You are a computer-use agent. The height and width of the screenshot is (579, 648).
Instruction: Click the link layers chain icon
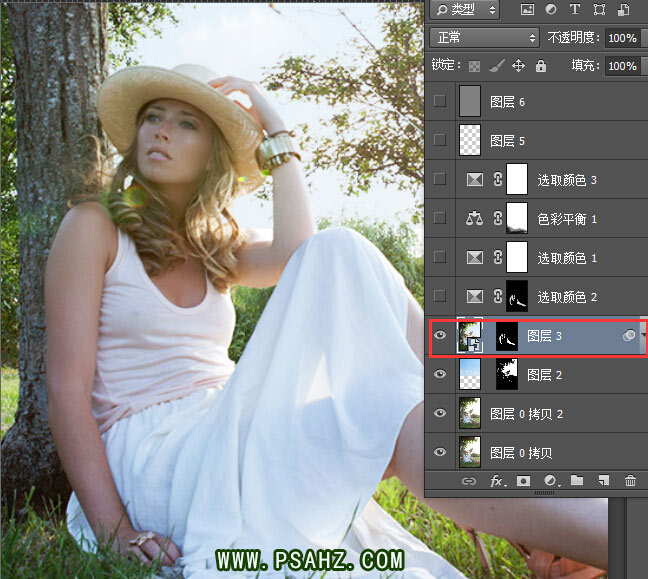(469, 481)
